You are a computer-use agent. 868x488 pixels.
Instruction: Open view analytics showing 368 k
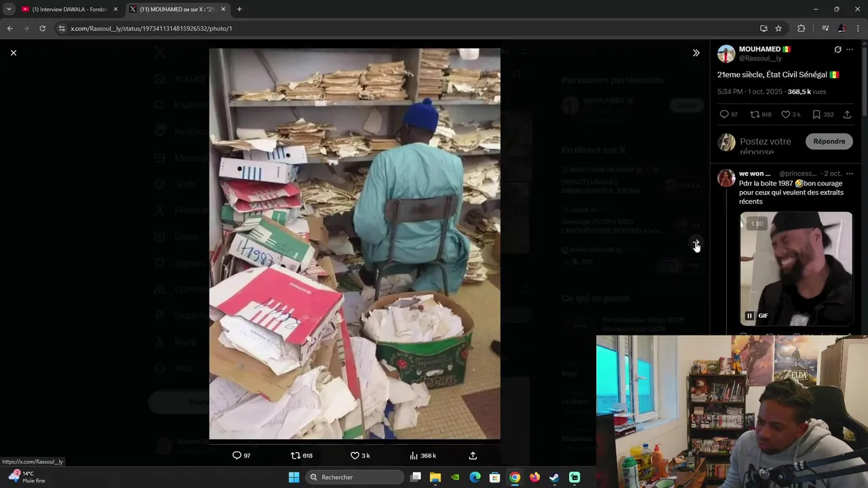coord(422,455)
